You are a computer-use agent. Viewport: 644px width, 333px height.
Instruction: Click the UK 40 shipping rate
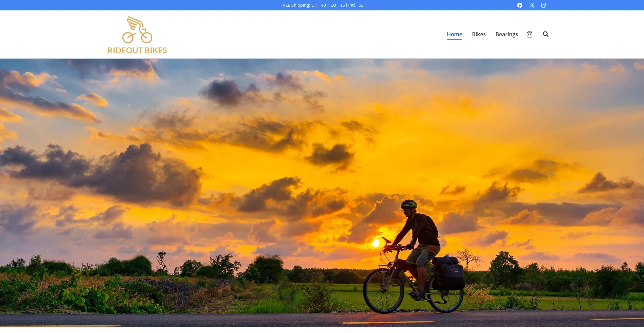pos(319,5)
